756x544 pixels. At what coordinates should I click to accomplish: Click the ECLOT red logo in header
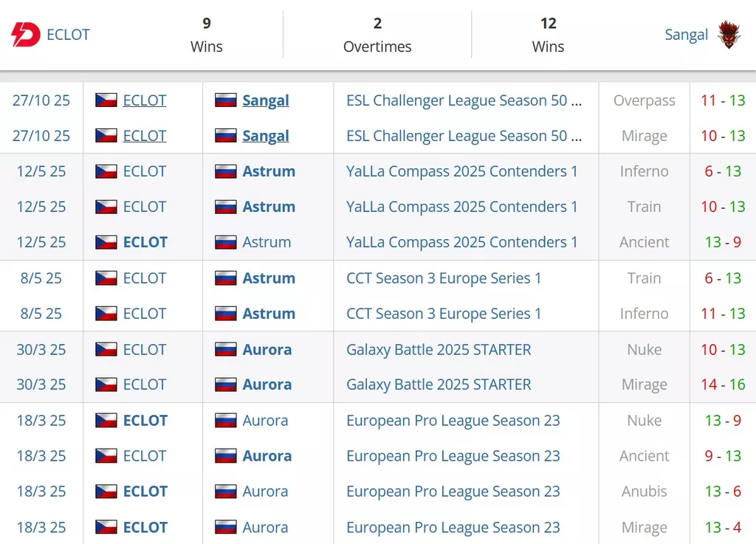26,35
